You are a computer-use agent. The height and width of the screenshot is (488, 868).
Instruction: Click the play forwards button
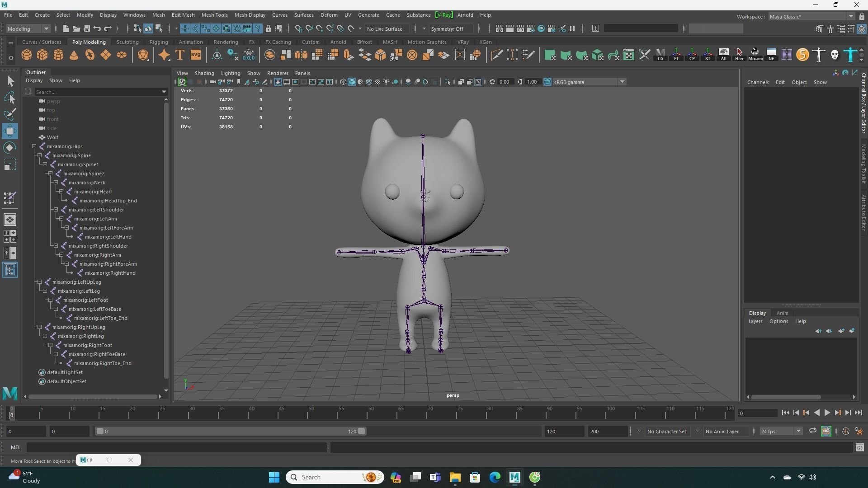[x=827, y=413]
